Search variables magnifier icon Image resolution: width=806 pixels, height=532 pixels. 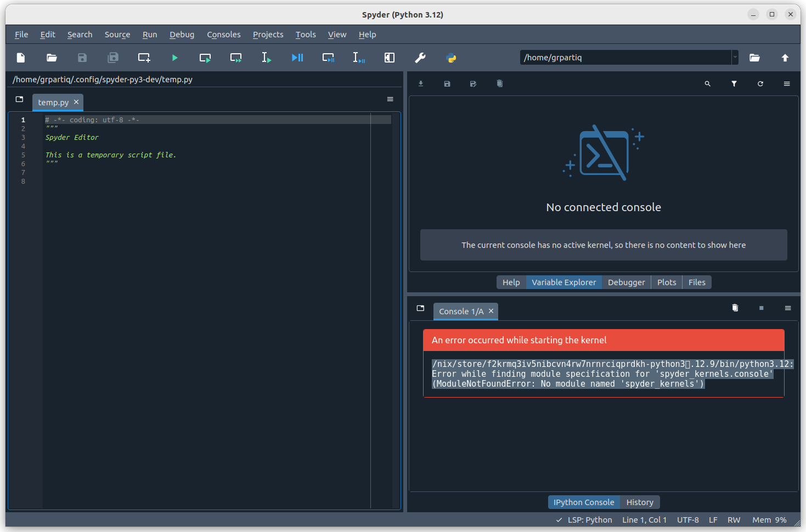(708, 84)
